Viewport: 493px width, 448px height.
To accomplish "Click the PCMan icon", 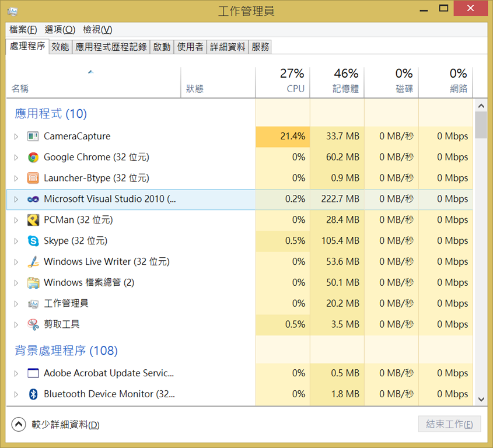I will click(x=33, y=220).
